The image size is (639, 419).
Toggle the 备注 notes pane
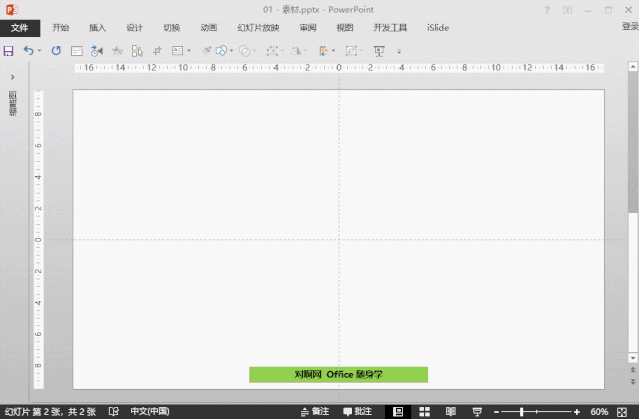click(x=315, y=411)
